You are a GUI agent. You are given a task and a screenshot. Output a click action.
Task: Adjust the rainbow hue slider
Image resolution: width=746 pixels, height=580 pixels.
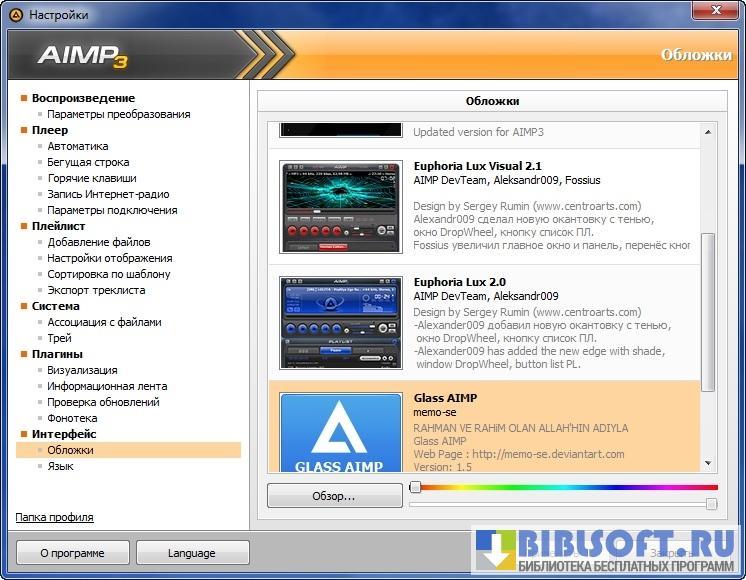click(x=564, y=488)
